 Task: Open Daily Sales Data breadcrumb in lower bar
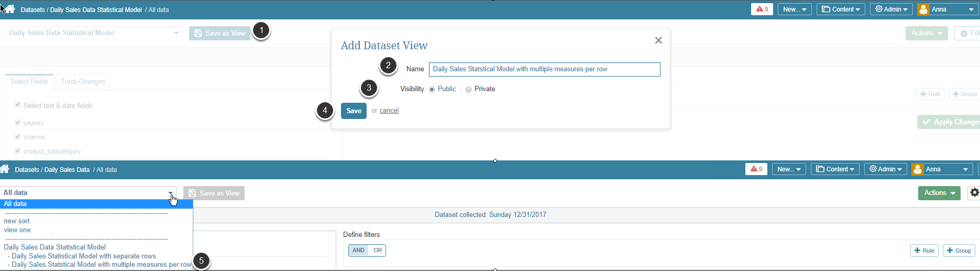[67, 170]
